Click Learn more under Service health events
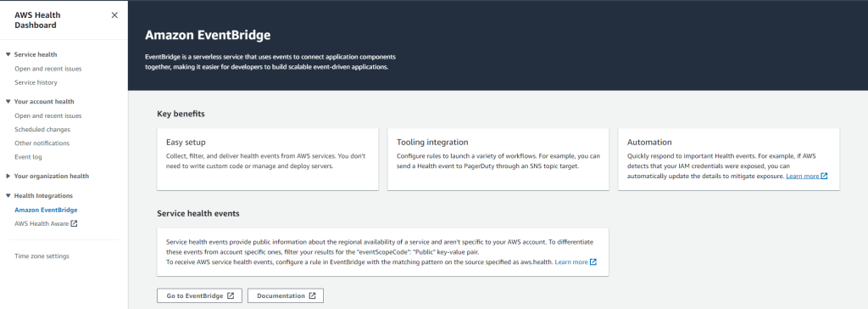 (571, 261)
